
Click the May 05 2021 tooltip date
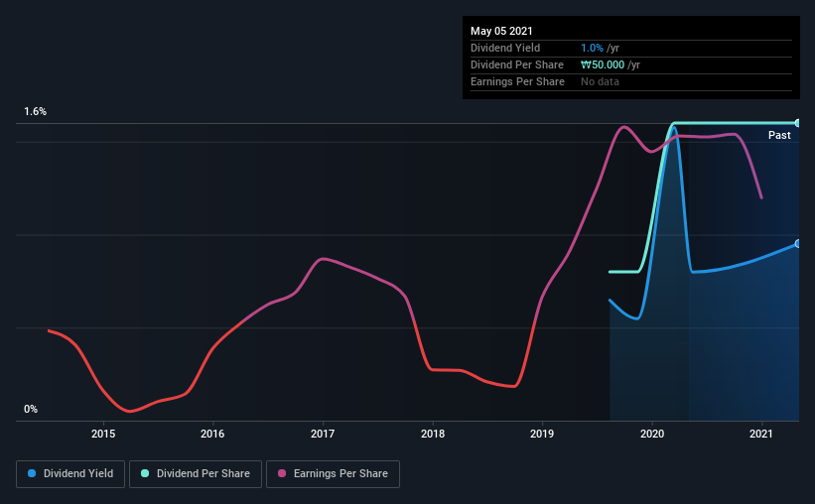(x=501, y=31)
